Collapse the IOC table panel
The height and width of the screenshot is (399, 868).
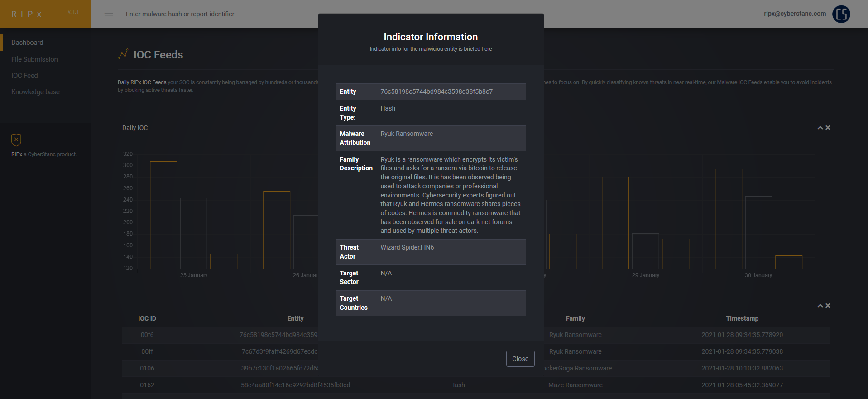point(820,306)
